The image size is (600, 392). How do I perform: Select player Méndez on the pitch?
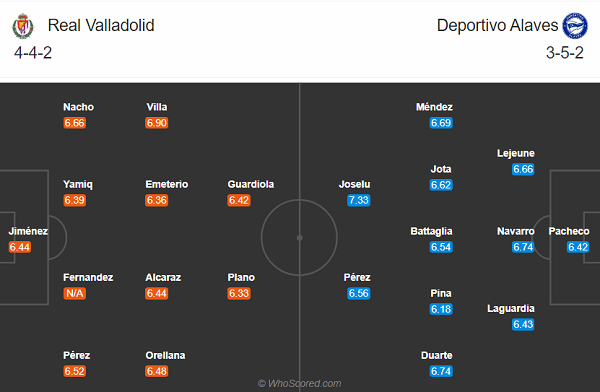point(434,107)
